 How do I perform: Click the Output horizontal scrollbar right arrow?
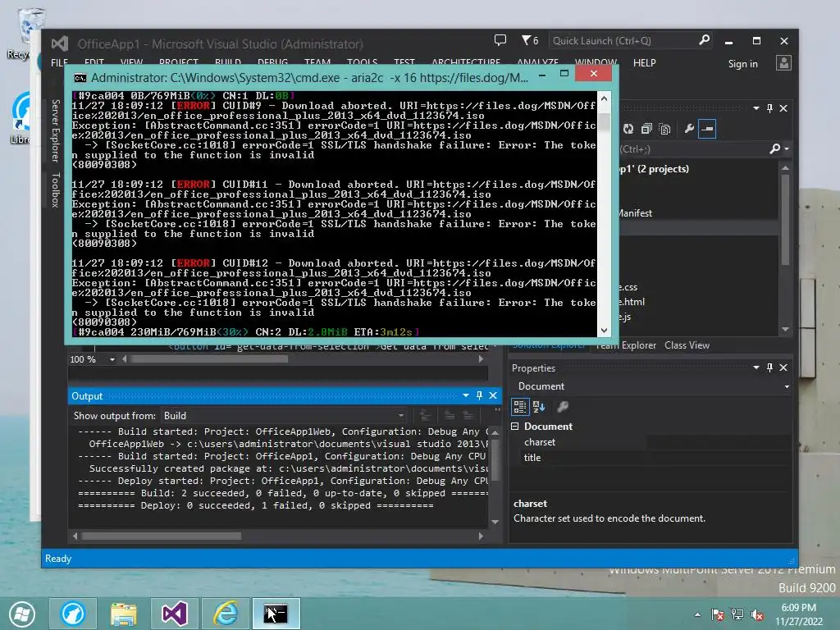tap(481, 536)
